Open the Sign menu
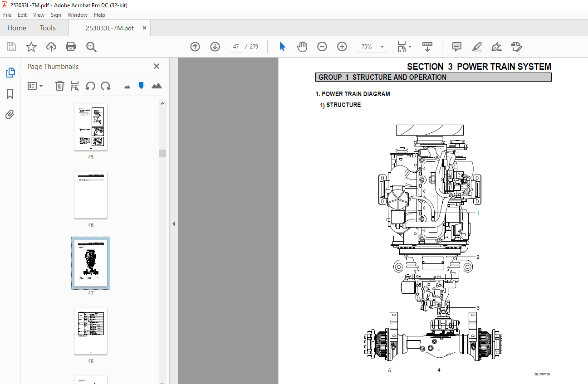This screenshot has width=588, height=384. click(x=56, y=15)
